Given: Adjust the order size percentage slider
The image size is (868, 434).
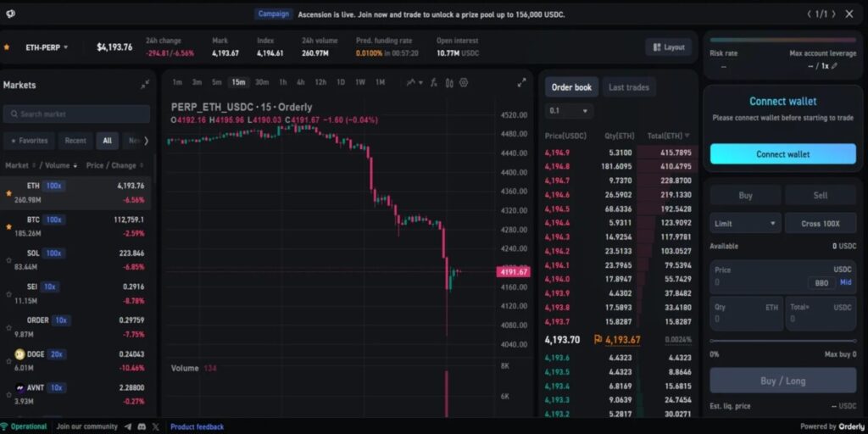Looking at the screenshot, I should [782, 342].
